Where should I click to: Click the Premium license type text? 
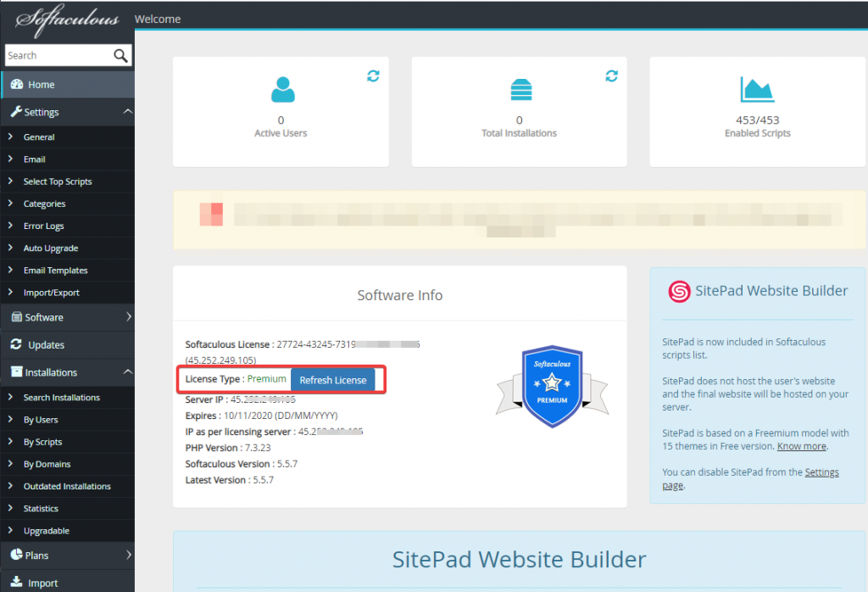tap(266, 379)
